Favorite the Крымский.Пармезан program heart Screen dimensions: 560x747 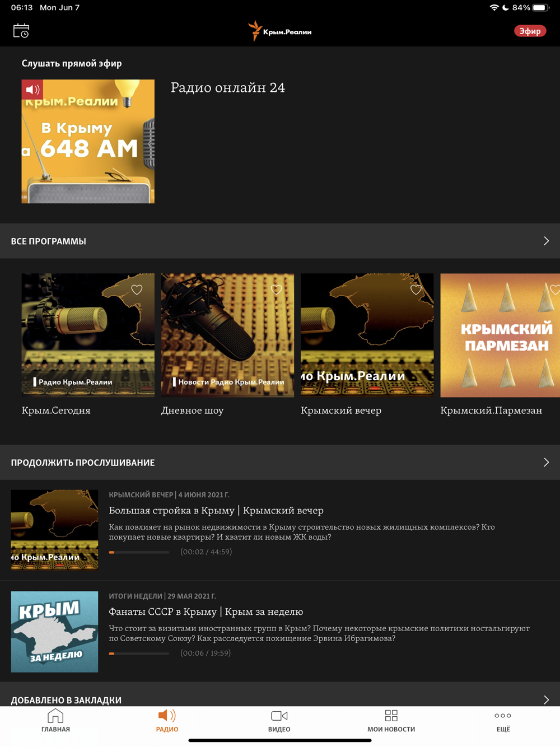[554, 290]
